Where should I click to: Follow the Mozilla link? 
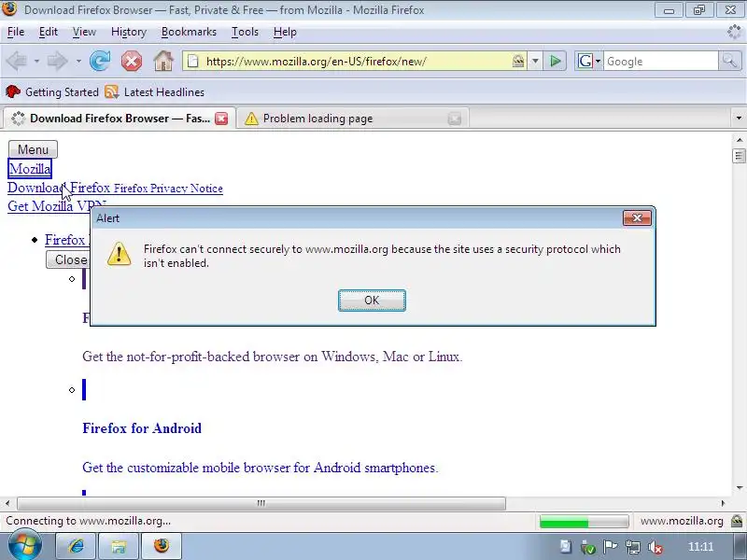30,169
